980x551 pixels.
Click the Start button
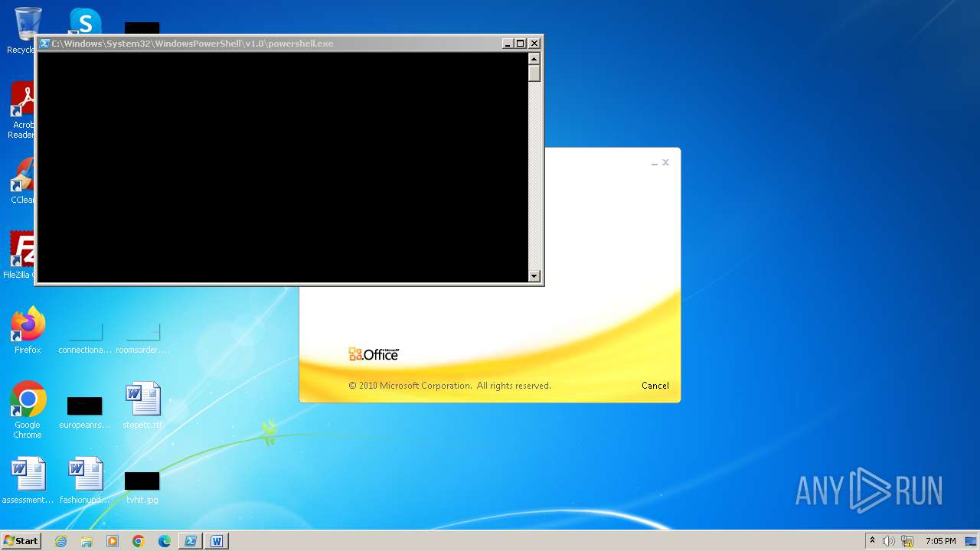(x=21, y=541)
